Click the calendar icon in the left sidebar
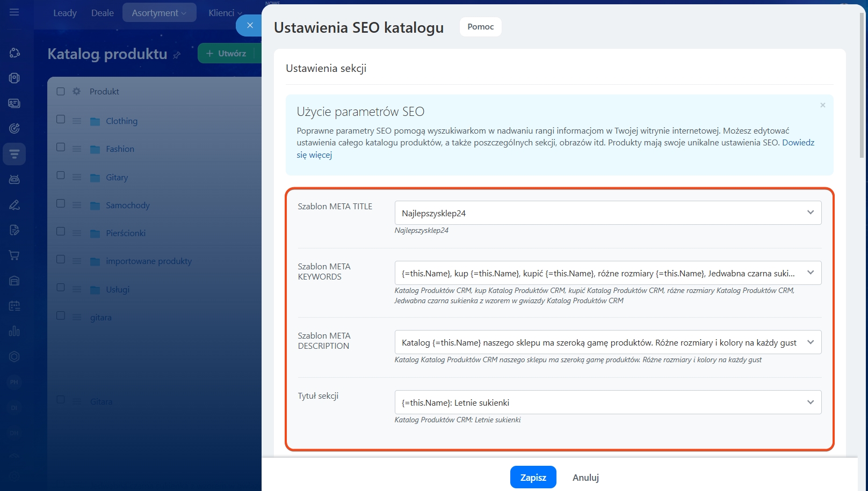This screenshot has height=491, width=868. (x=15, y=306)
